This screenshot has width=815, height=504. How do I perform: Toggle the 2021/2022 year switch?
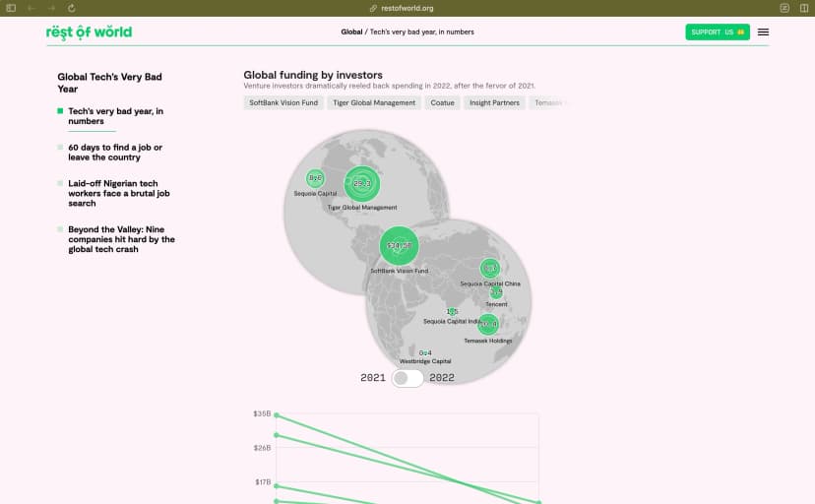coord(407,378)
